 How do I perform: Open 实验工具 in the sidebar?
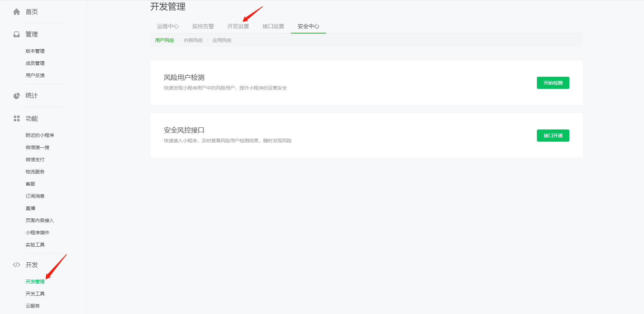35,245
